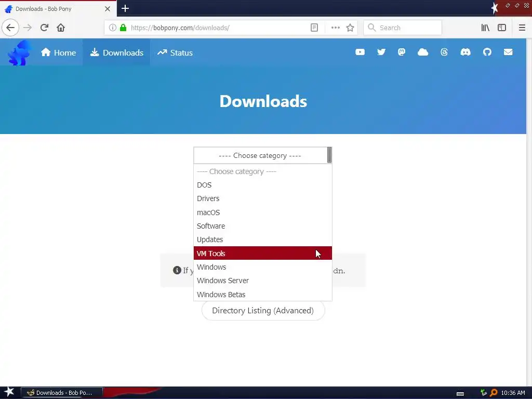Choose DOS from category list

point(262,185)
